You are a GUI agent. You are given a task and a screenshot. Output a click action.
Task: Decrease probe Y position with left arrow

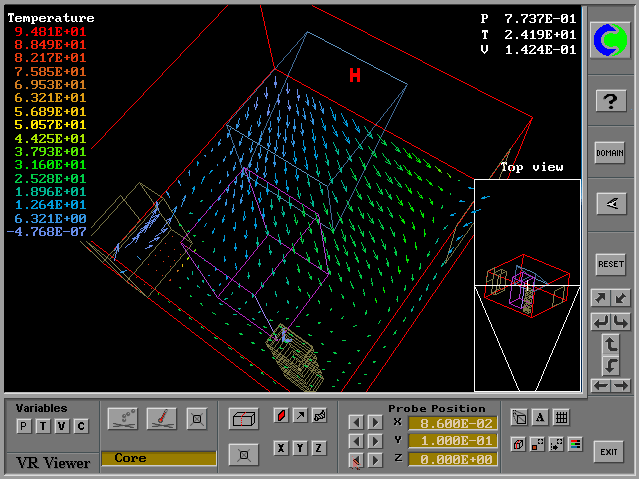[356, 441]
